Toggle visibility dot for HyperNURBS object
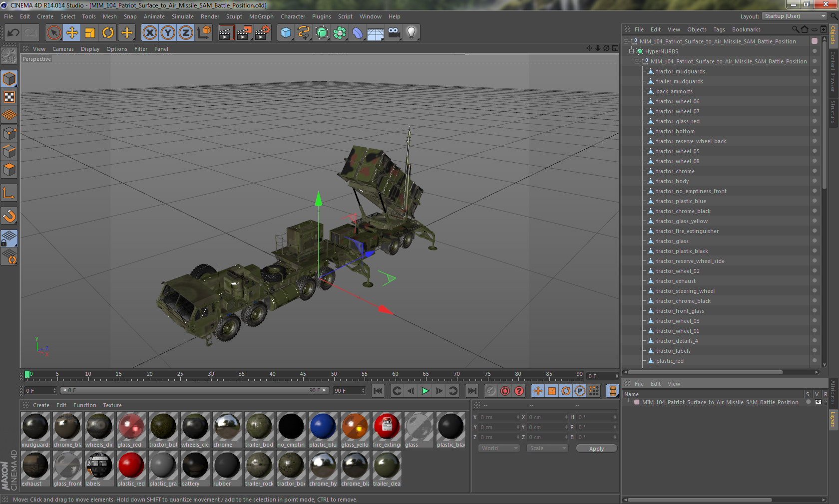839x504 pixels. (x=815, y=50)
